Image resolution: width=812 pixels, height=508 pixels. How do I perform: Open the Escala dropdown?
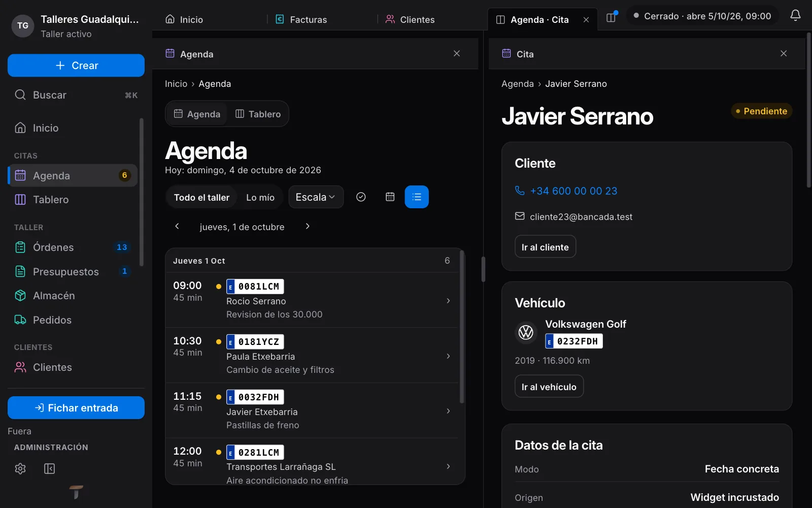(x=316, y=197)
